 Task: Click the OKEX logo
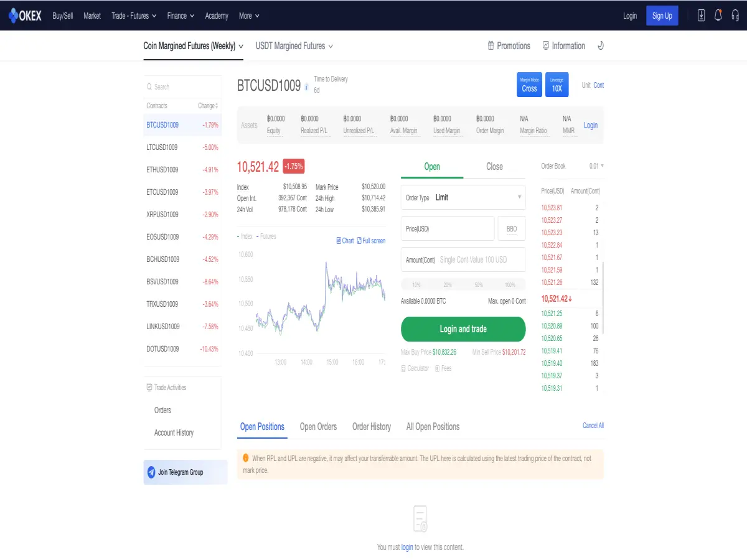click(x=25, y=16)
